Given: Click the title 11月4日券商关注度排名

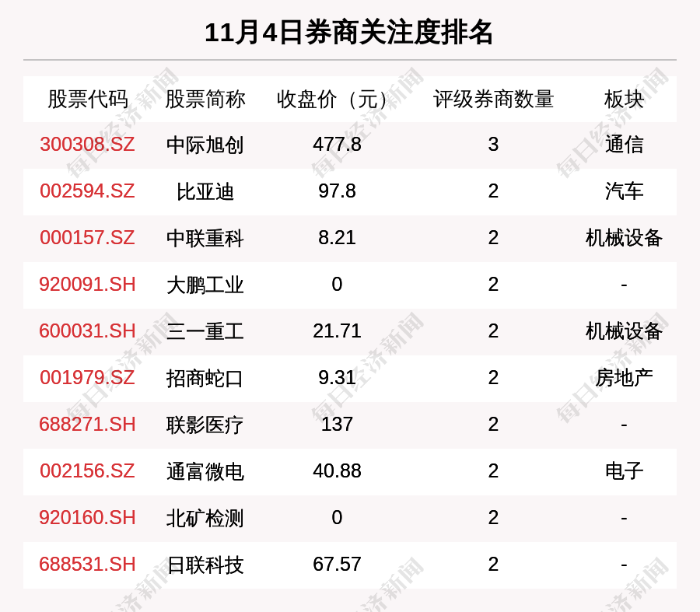Looking at the screenshot, I should coord(349,33).
